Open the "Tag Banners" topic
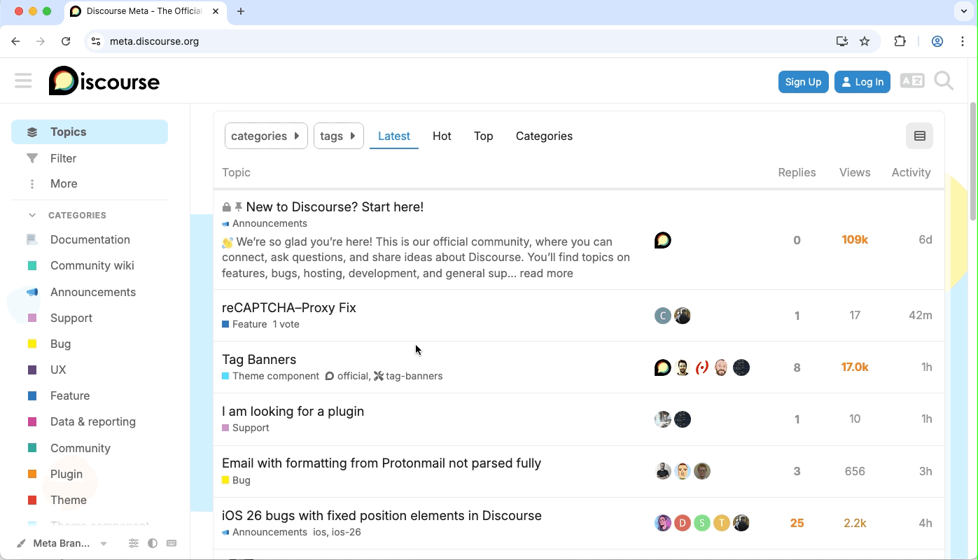The height and width of the screenshot is (560, 978). [259, 360]
